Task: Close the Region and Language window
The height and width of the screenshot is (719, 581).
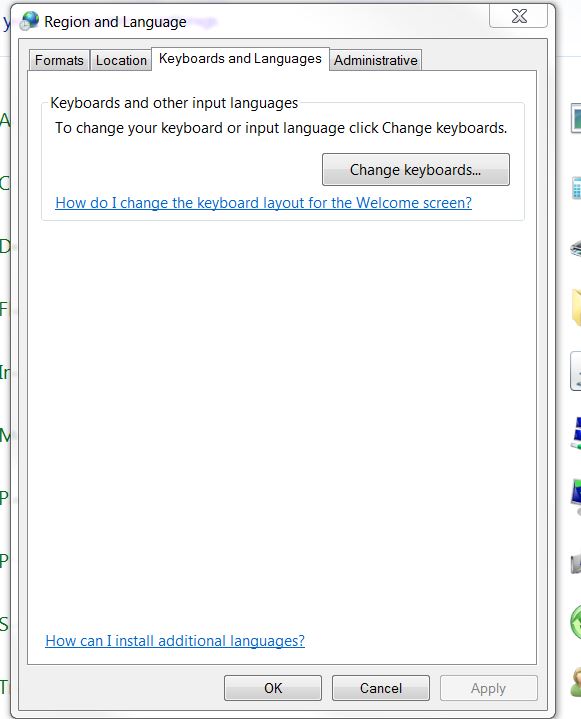Action: [519, 17]
